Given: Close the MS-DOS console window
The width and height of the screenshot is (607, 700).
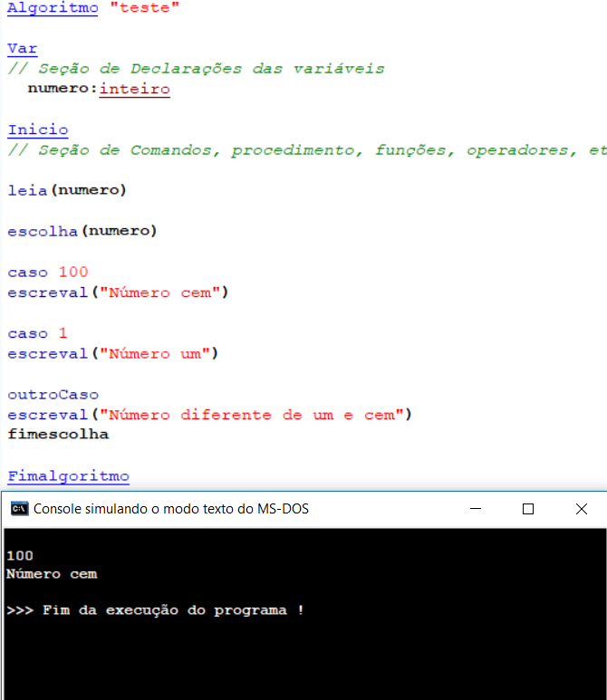Looking at the screenshot, I should [x=581, y=509].
